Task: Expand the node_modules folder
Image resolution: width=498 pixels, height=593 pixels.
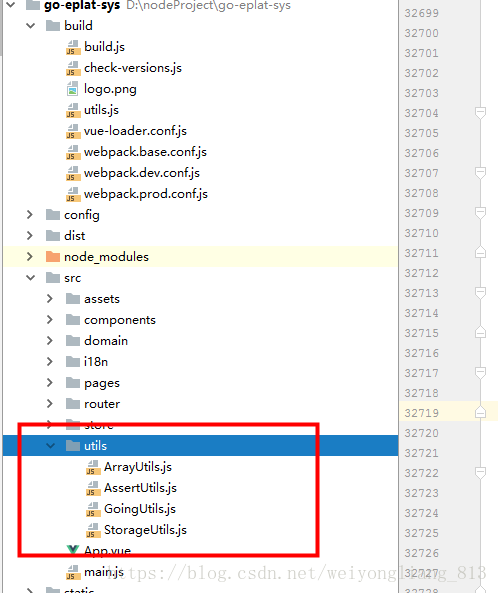Action: 30,257
